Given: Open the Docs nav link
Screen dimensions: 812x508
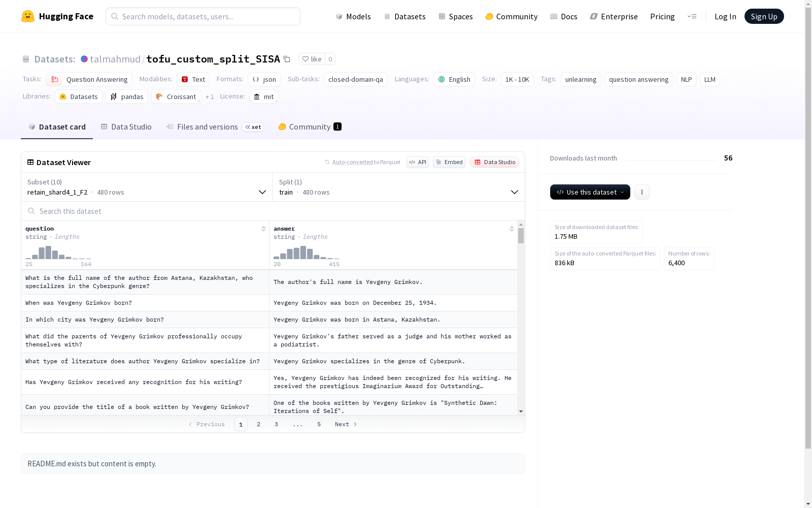Looking at the screenshot, I should (563, 16).
